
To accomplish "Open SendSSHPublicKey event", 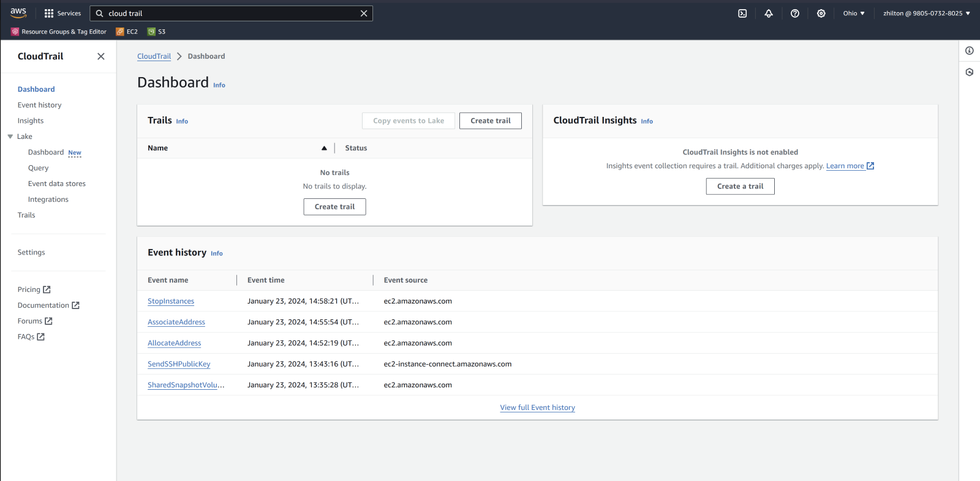I will [179, 364].
